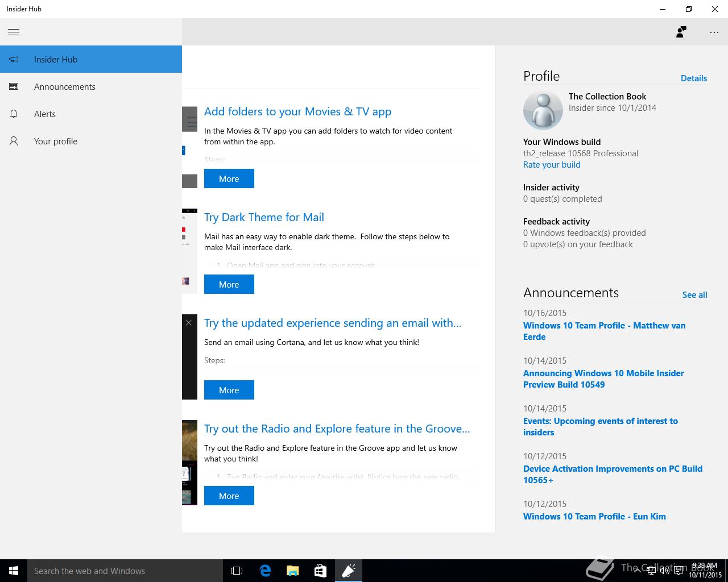Image resolution: width=728 pixels, height=582 pixels.
Task: Open 'Try Dark Theme for Mail' title
Action: click(x=264, y=218)
